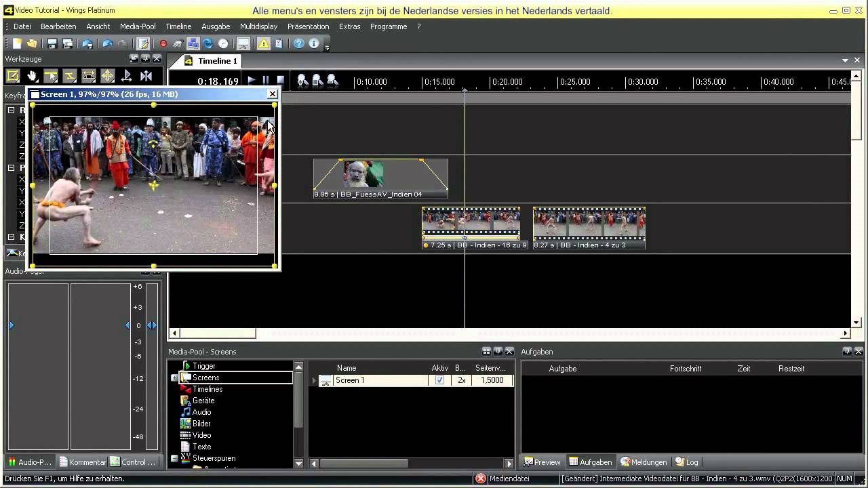Open the Media-Pool menu
Viewport: 868px width, 488px height.
[138, 26]
